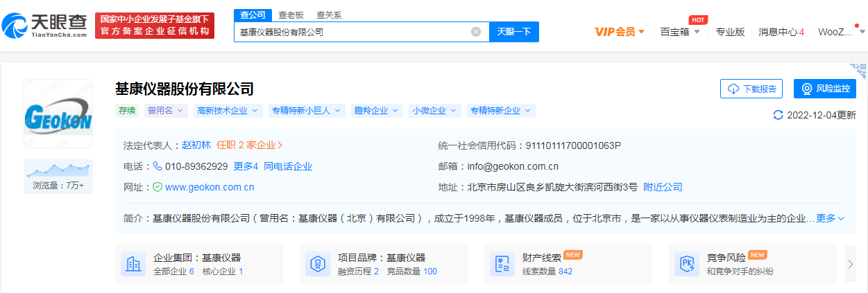
Task: Click the 竞争风险 PK icon
Action: pos(686,264)
